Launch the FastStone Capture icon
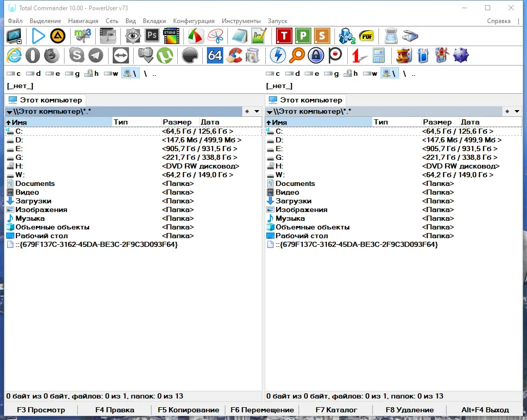527x420 pixels. click(196, 36)
